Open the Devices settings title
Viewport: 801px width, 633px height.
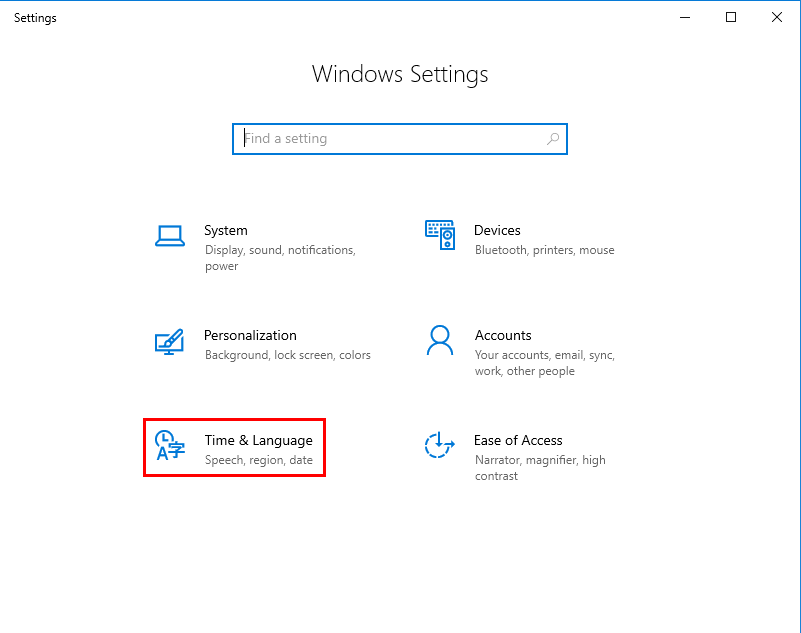tap(497, 230)
